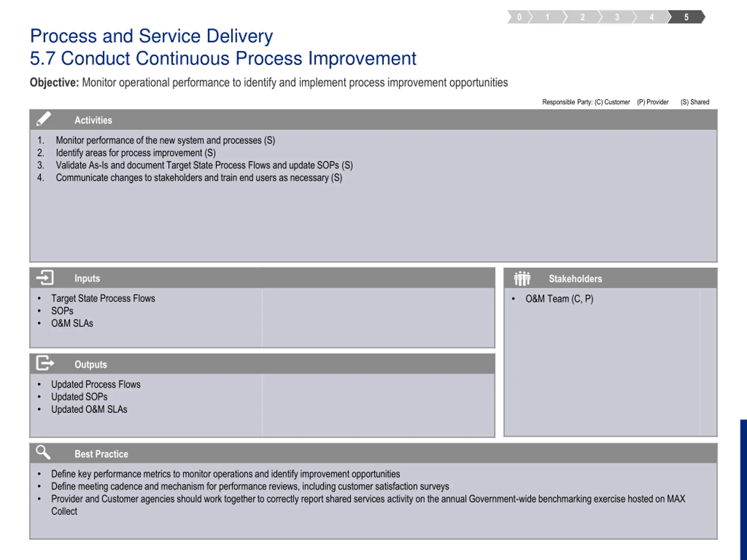Select phase 4 chevron in progress bar
The width and height of the screenshot is (747, 560).
652,17
